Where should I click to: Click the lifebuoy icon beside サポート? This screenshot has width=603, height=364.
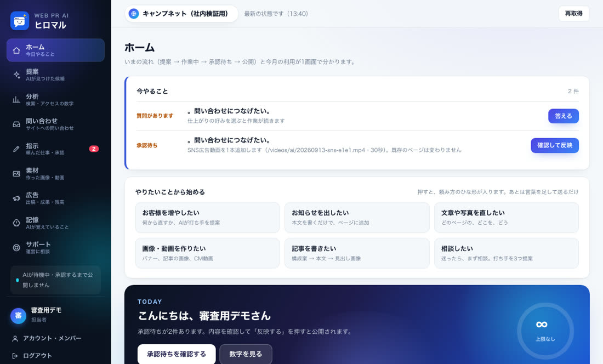pyautogui.click(x=16, y=248)
